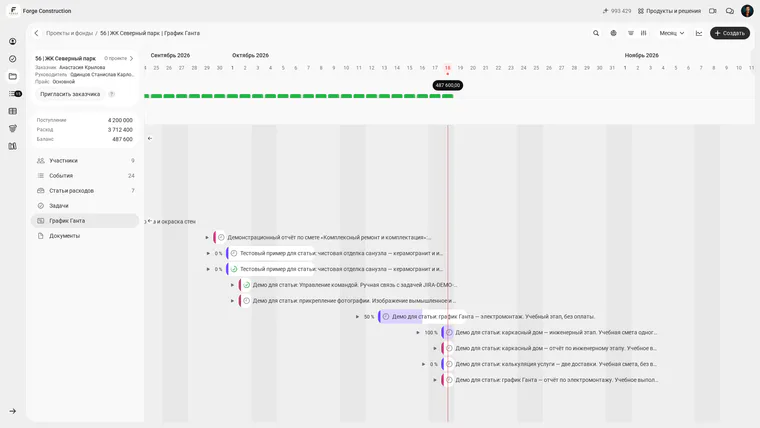This screenshot has width=760, height=428.
Task: Click the purple progress bar of 'график Ганта — электромонтаж'
Action: 400,317
